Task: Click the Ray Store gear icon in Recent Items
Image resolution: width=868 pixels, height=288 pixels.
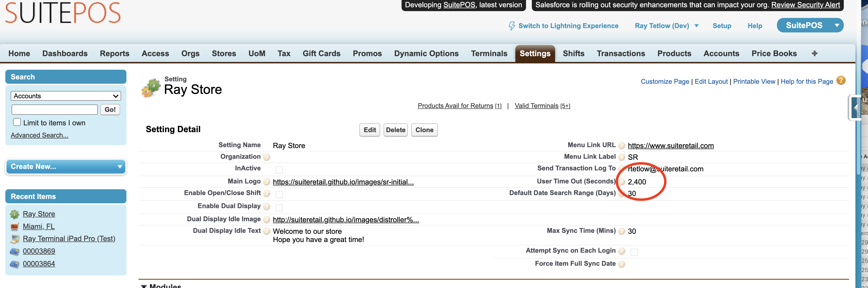Action: (x=15, y=214)
